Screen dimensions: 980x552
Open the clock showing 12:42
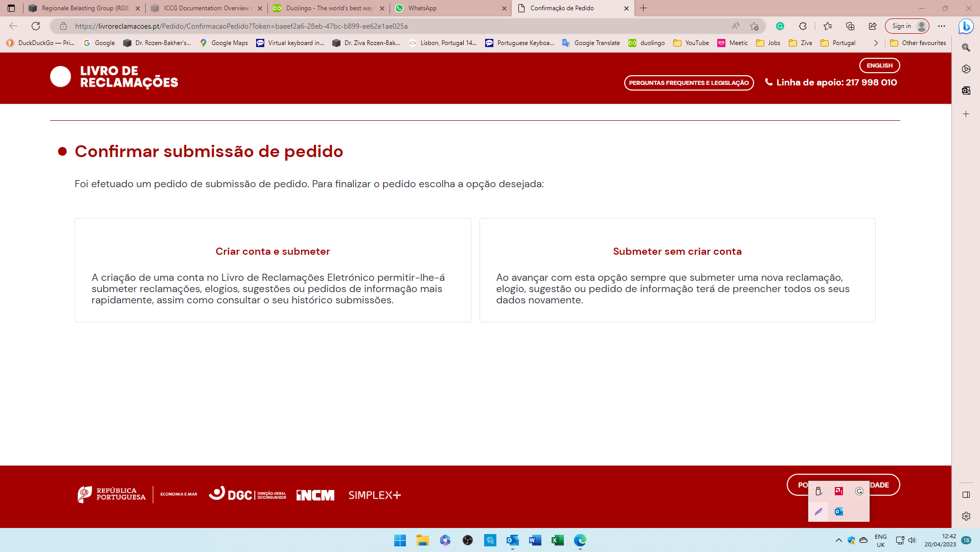(940, 540)
